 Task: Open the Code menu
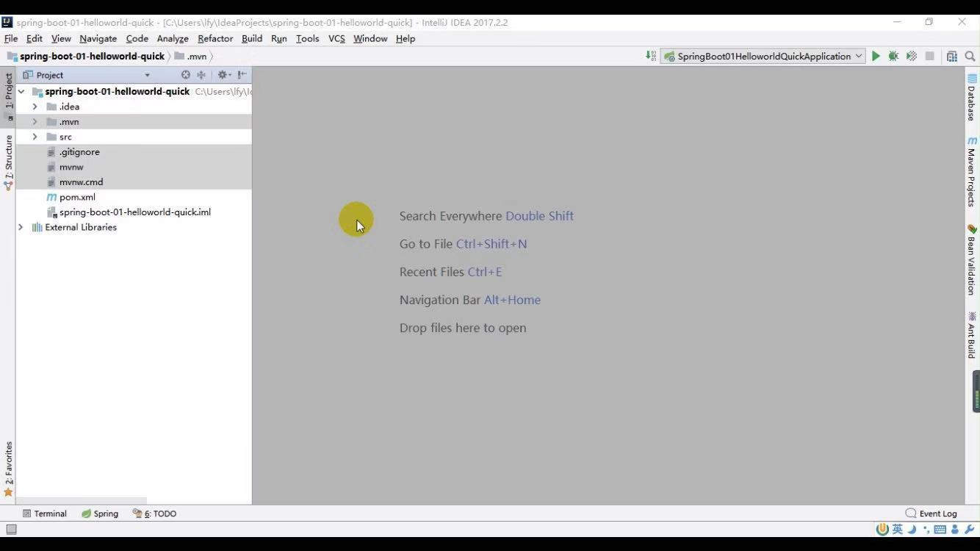tap(137, 38)
